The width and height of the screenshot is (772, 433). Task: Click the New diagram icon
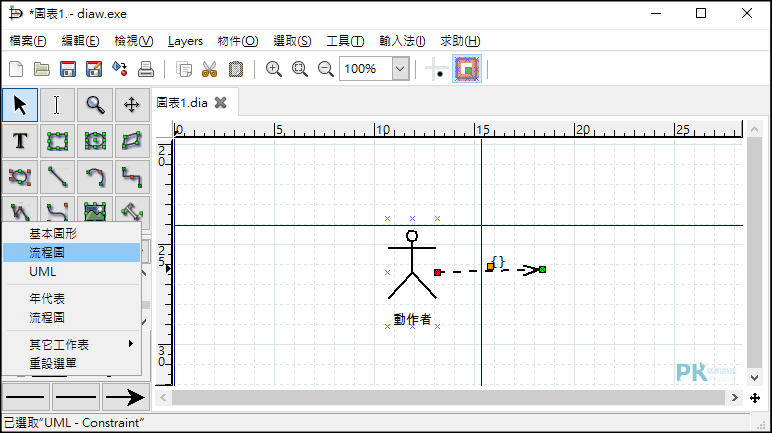[16, 69]
